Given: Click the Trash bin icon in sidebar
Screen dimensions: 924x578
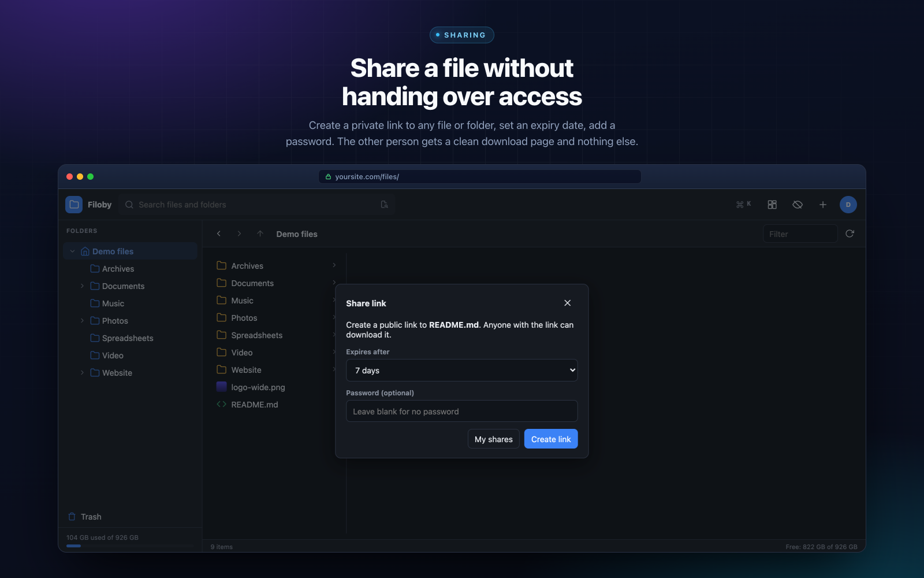Looking at the screenshot, I should click(x=72, y=517).
